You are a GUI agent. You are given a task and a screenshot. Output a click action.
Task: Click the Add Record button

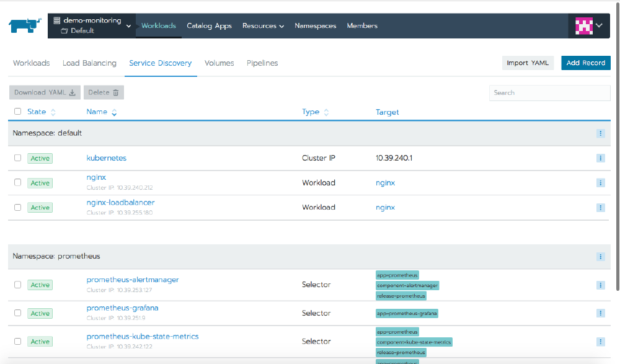[x=585, y=63]
